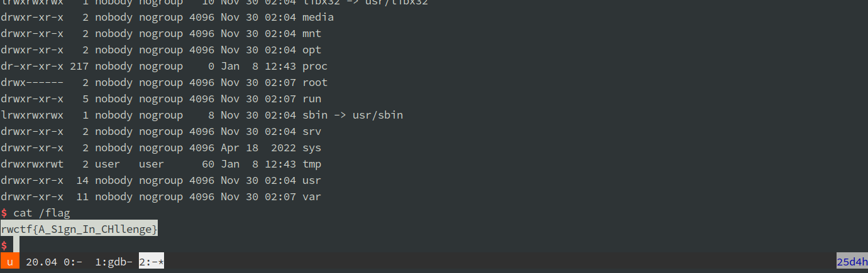Viewport: 868px width, 273px height.
Task: Place cursor at the last shell prompt
Action: point(16,245)
